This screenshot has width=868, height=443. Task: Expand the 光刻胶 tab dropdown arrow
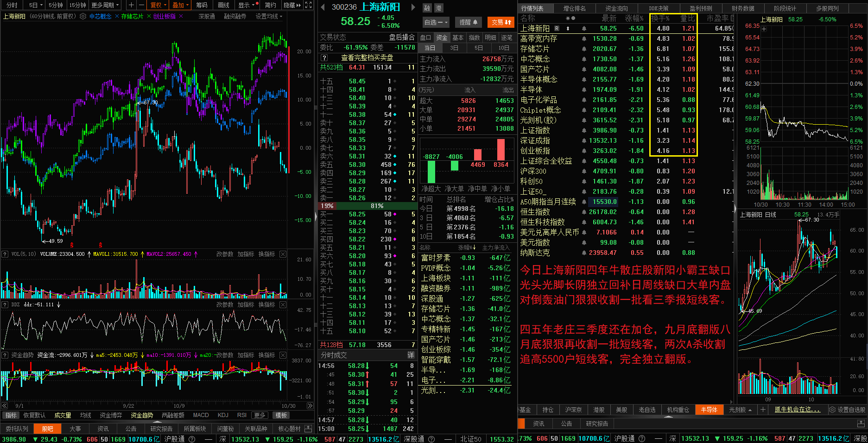750,410
